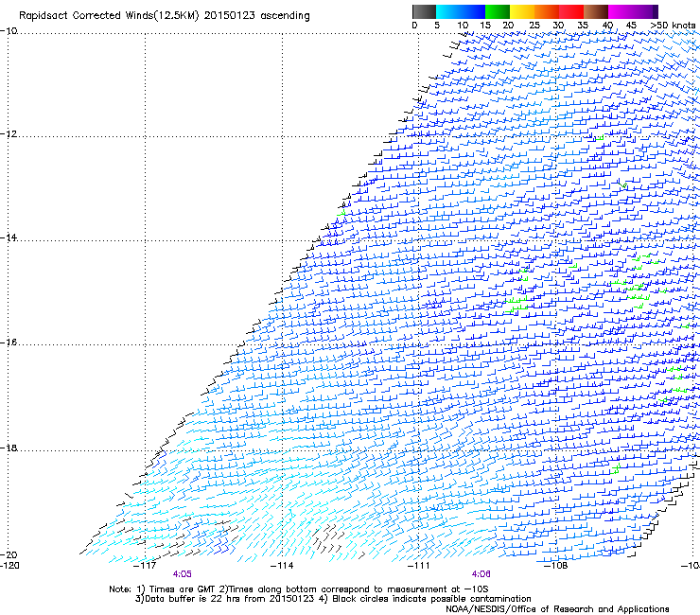Click the dark purple 45-50 knots segment
700x615 pixels.
pos(645,11)
